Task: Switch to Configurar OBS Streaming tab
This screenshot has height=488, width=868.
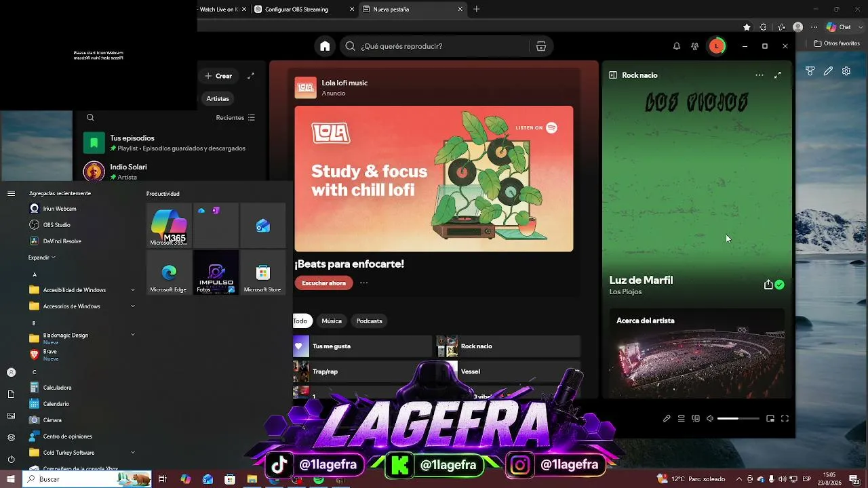Action: [x=304, y=9]
